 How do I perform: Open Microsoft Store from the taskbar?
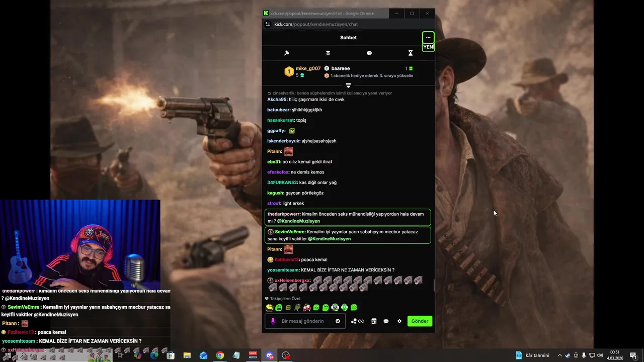(171, 355)
